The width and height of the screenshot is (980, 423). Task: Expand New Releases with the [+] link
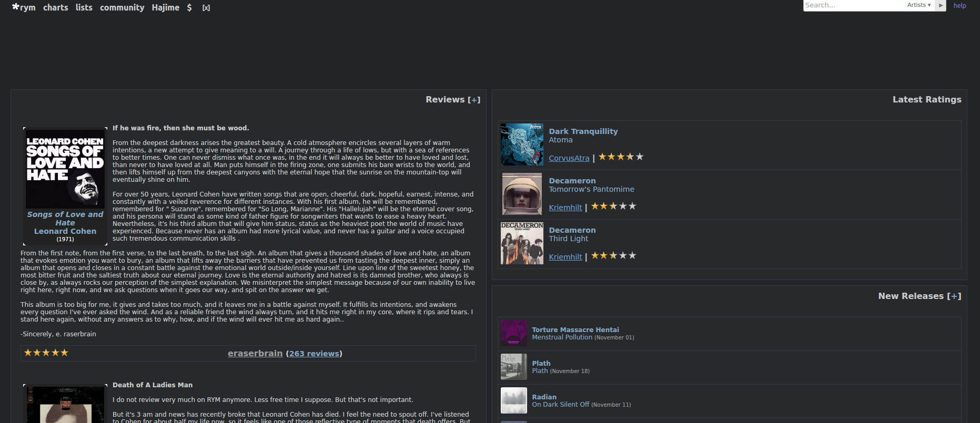coord(954,296)
